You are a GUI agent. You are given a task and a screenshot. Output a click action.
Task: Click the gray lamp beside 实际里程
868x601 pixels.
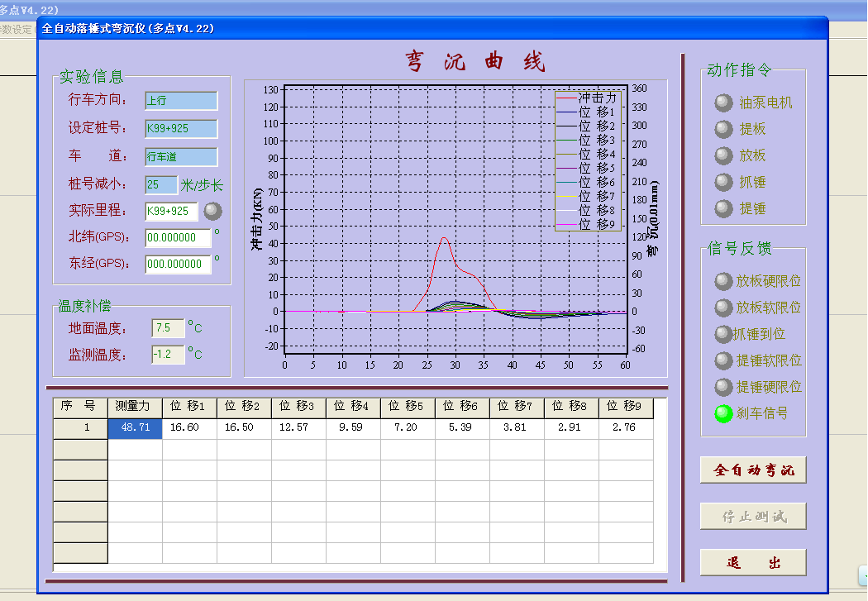point(213,211)
